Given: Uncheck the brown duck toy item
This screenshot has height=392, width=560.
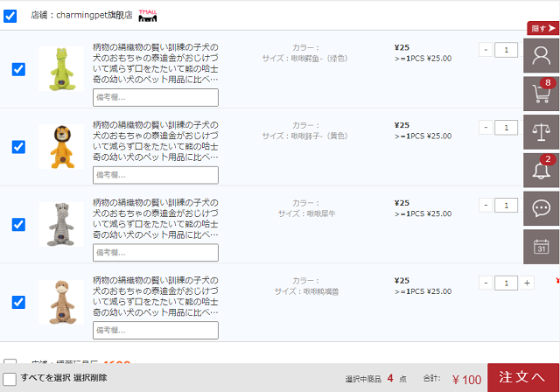Looking at the screenshot, I should point(18,302).
